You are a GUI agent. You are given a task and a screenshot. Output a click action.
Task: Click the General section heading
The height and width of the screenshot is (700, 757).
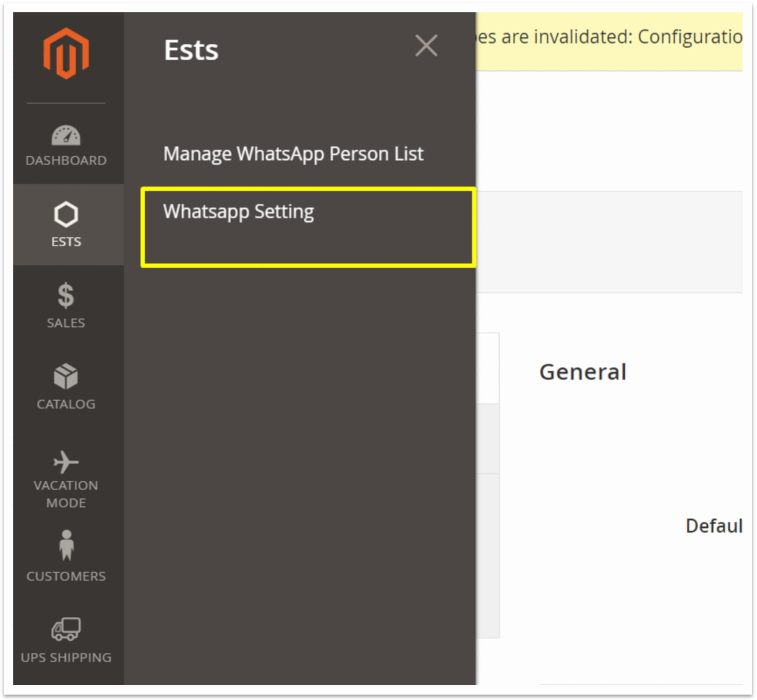(x=583, y=372)
